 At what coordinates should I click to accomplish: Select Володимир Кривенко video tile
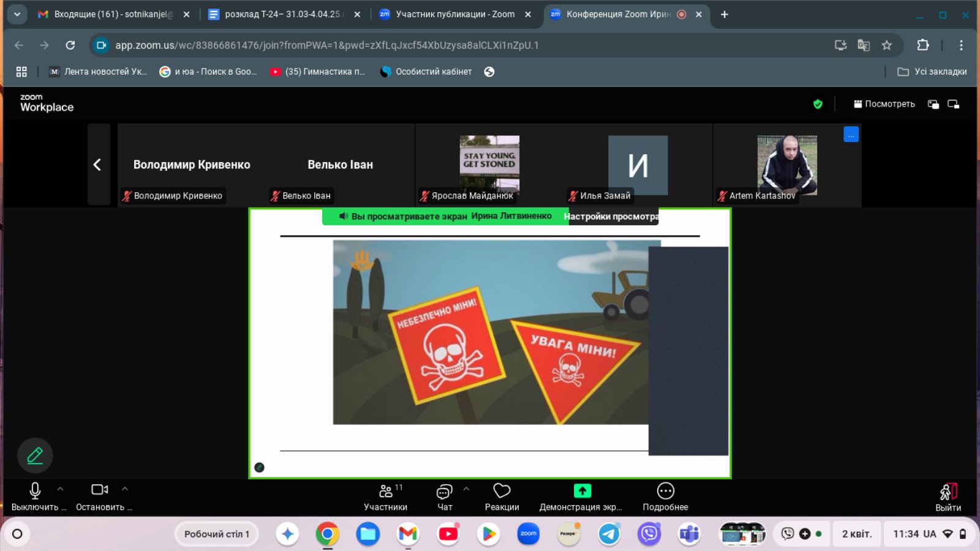click(192, 165)
